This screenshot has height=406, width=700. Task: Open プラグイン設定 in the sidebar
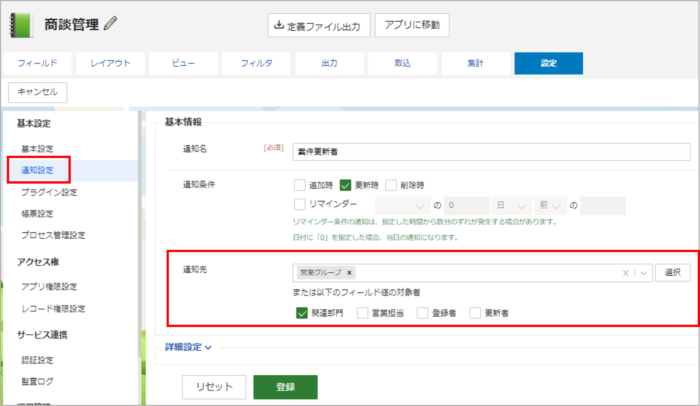coord(49,192)
